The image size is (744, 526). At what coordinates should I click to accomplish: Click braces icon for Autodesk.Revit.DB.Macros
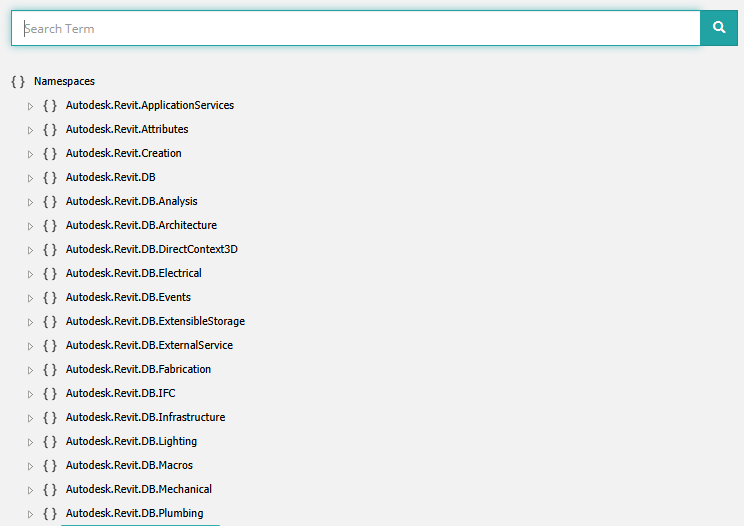click(50, 465)
